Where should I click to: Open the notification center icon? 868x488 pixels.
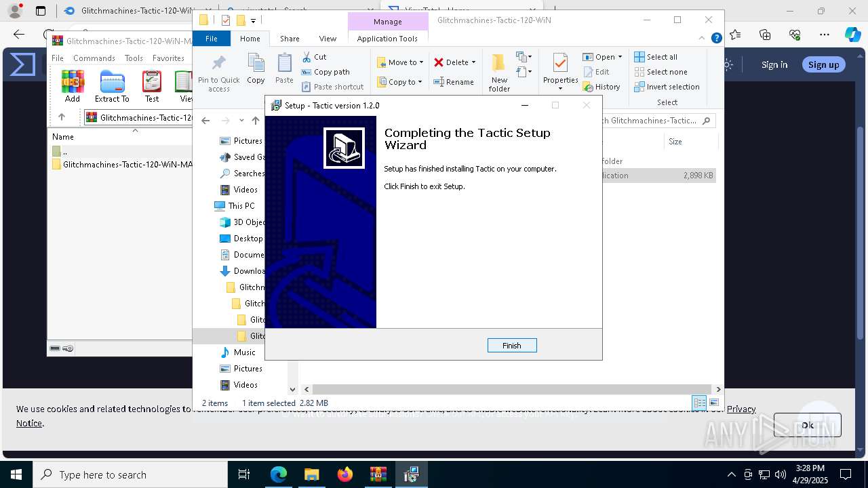point(846,474)
